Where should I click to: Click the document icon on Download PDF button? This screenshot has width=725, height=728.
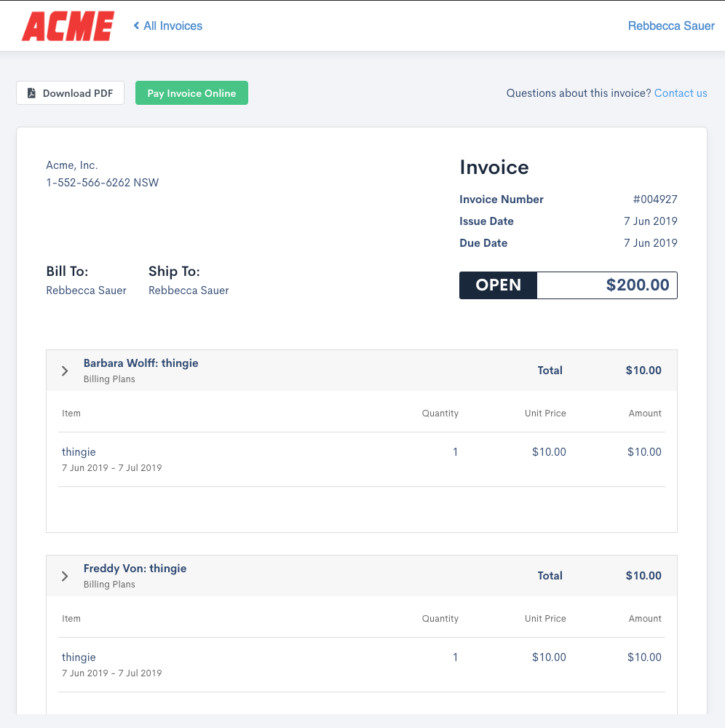pos(31,92)
